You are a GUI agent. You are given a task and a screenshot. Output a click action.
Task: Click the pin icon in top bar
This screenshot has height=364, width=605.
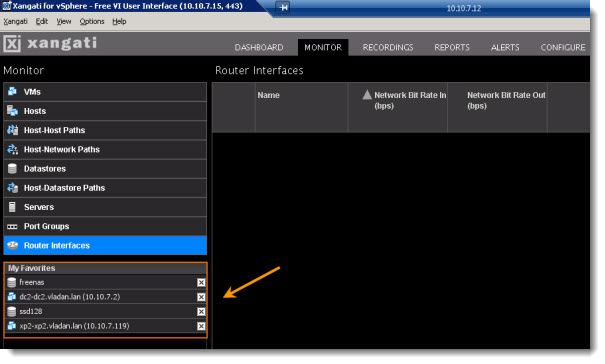pos(283,7)
